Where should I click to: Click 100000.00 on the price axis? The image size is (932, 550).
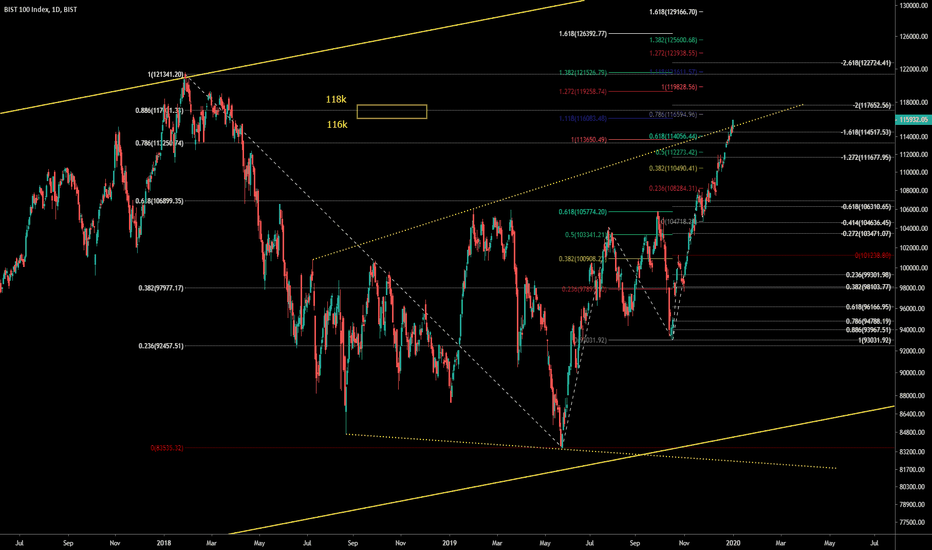tap(914, 268)
